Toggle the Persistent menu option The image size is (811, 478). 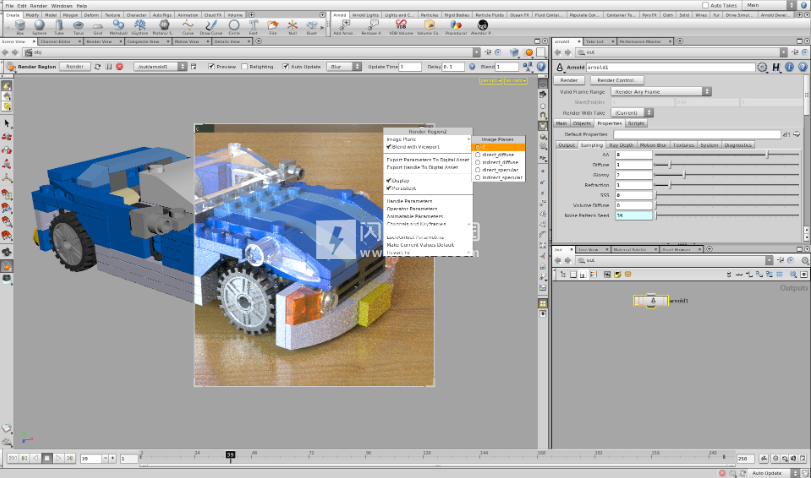point(427,188)
